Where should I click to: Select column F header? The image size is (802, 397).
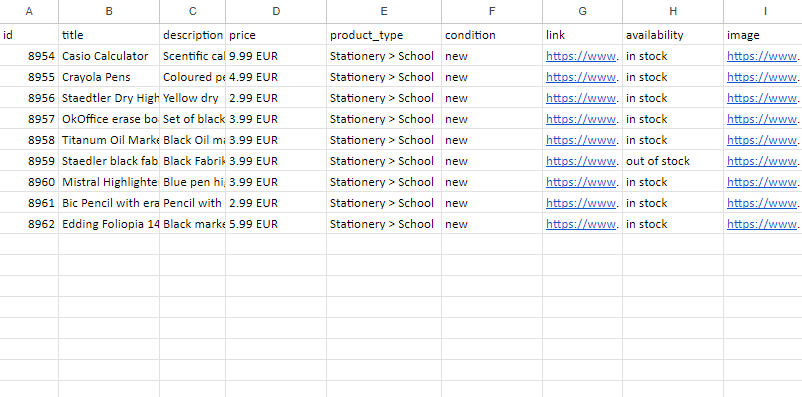point(492,11)
